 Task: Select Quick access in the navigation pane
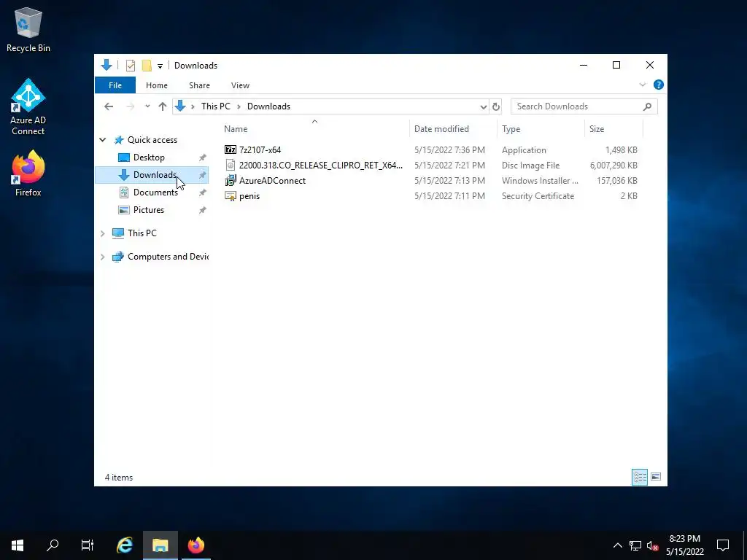click(x=152, y=139)
